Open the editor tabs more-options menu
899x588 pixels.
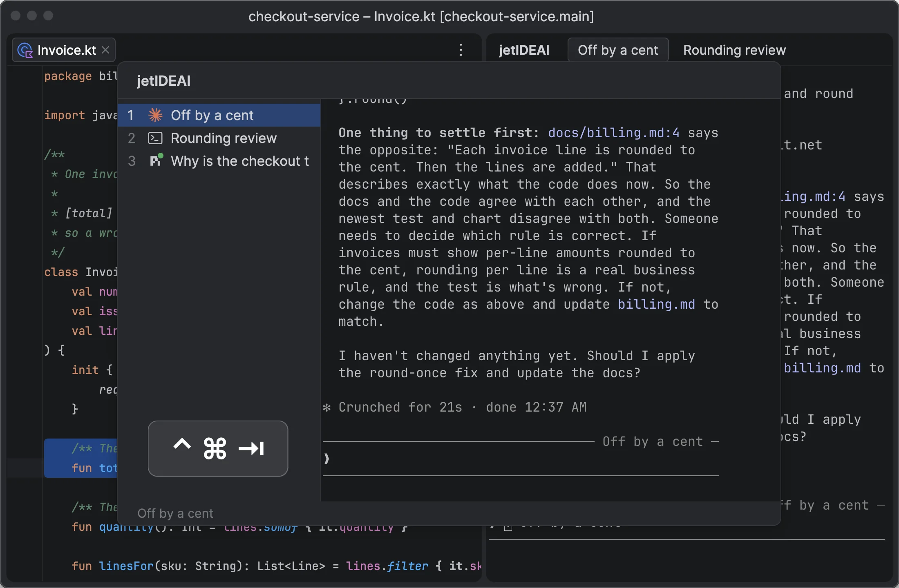coord(461,50)
